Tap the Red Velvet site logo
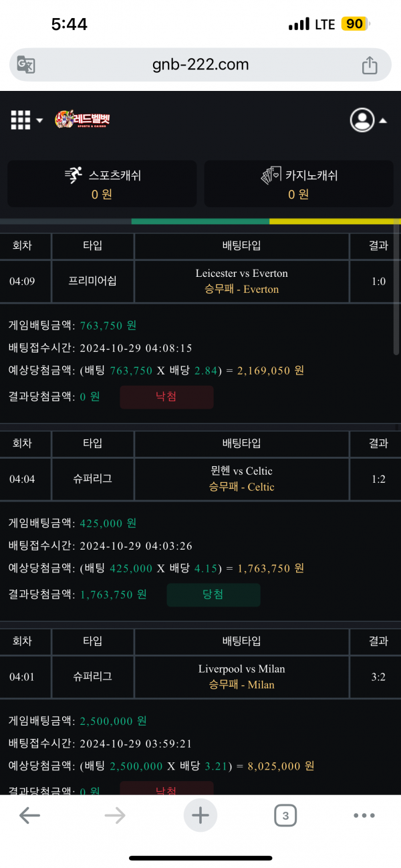The width and height of the screenshot is (401, 868). [82, 120]
